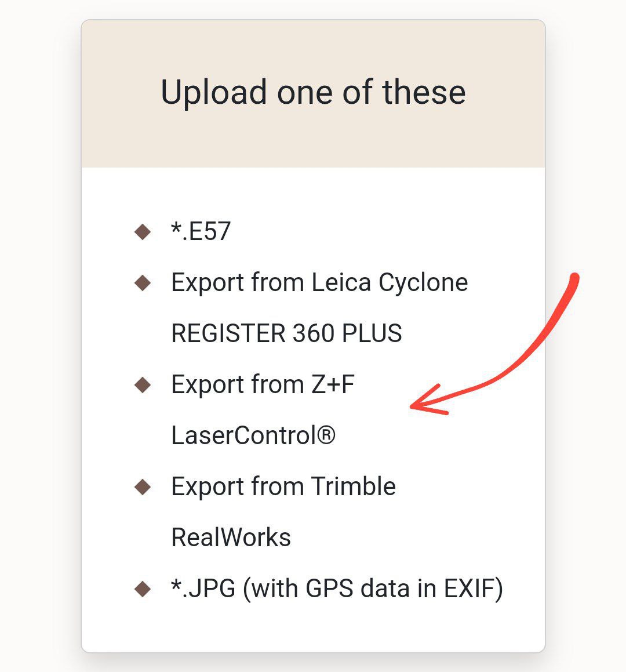
Task: Click the "Export from Trimble" text
Action: pyautogui.click(x=283, y=487)
